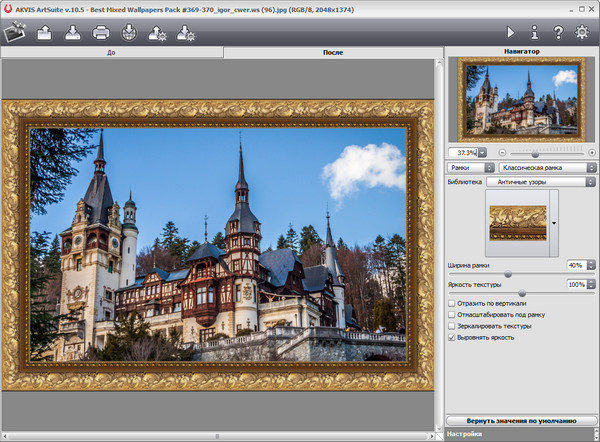The width and height of the screenshot is (600, 442).
Task: Click the save presets icon with gear
Action: click(185, 32)
